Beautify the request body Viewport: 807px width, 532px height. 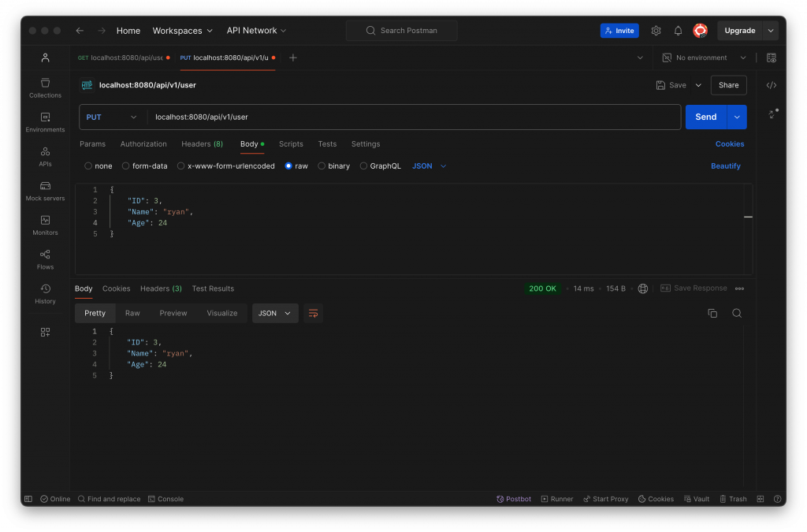(725, 166)
